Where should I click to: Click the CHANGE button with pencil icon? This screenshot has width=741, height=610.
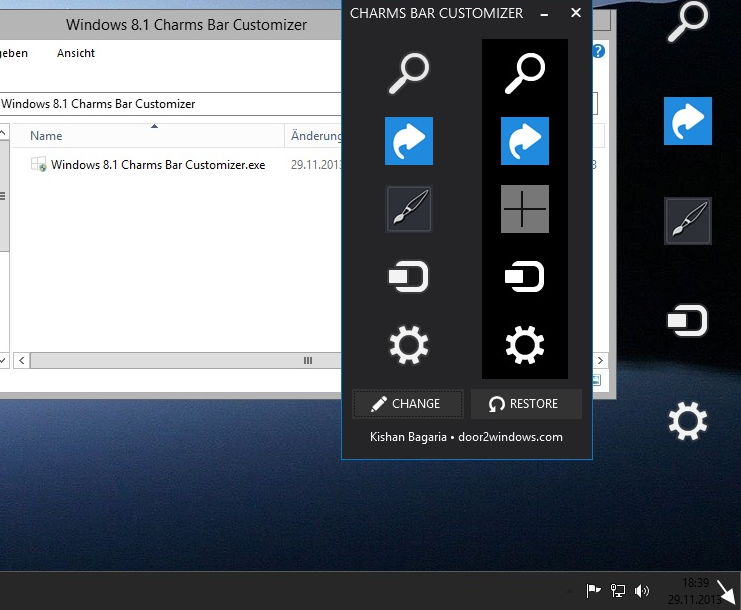[408, 404]
